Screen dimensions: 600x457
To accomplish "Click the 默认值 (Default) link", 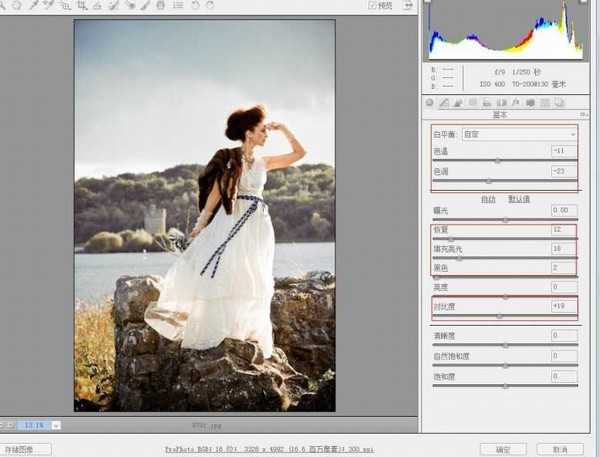I will click(x=519, y=199).
